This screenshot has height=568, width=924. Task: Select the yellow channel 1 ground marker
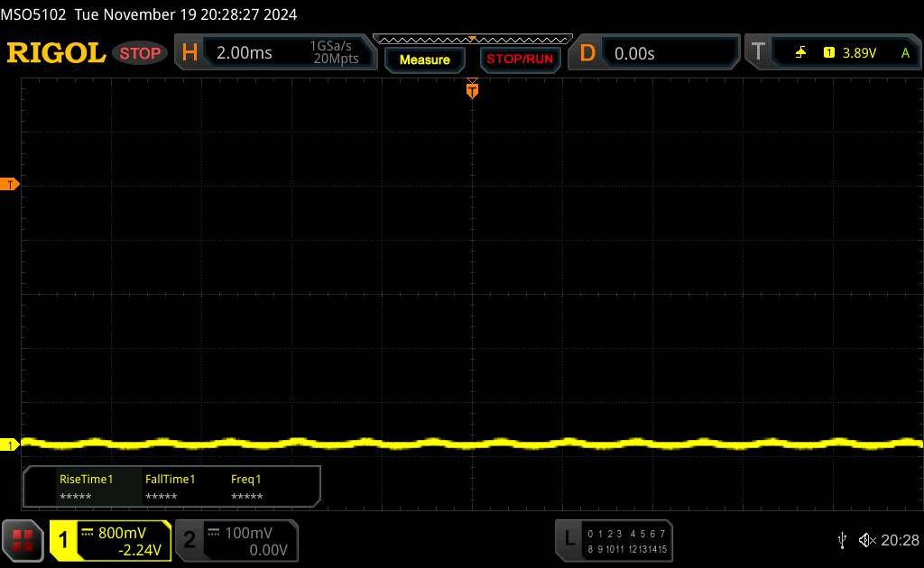(9, 444)
